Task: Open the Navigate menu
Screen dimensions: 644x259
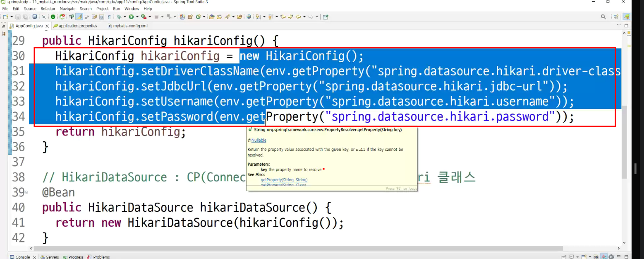Action: [x=67, y=8]
